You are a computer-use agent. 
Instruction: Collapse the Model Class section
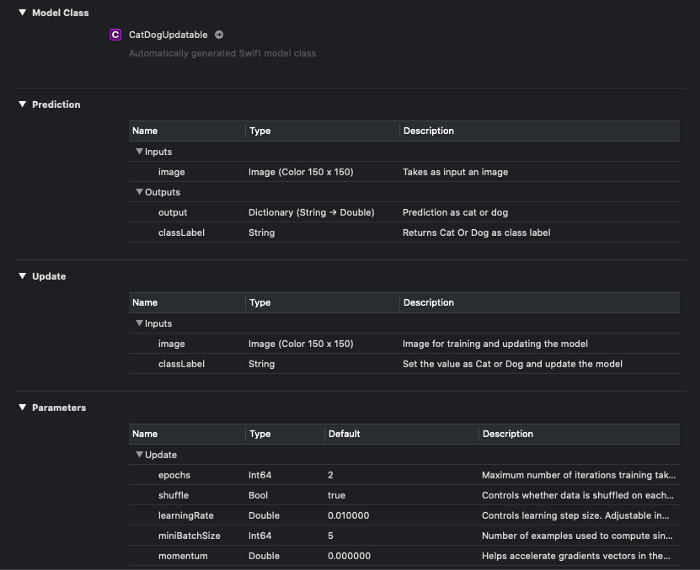[22, 12]
